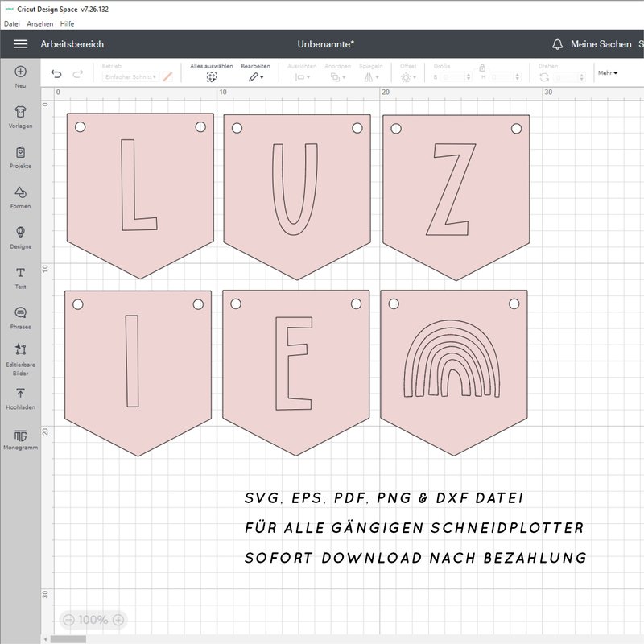This screenshot has height=644, width=644.
Task: Open the Datei menu
Action: (x=12, y=24)
